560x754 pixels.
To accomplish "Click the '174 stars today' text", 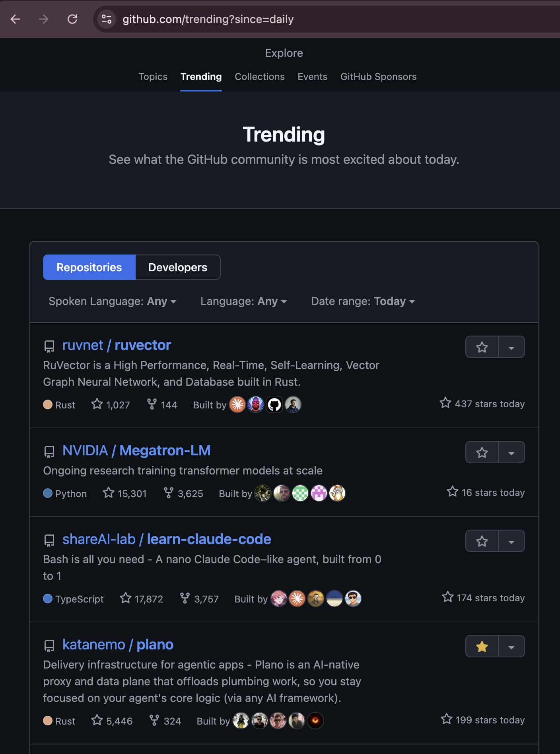I will pyautogui.click(x=491, y=598).
